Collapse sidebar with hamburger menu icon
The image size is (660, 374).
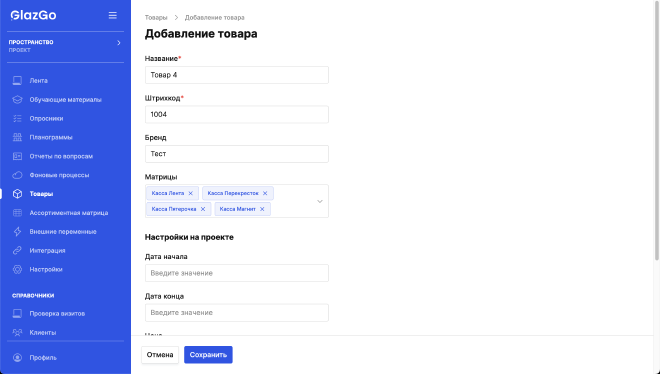point(113,15)
